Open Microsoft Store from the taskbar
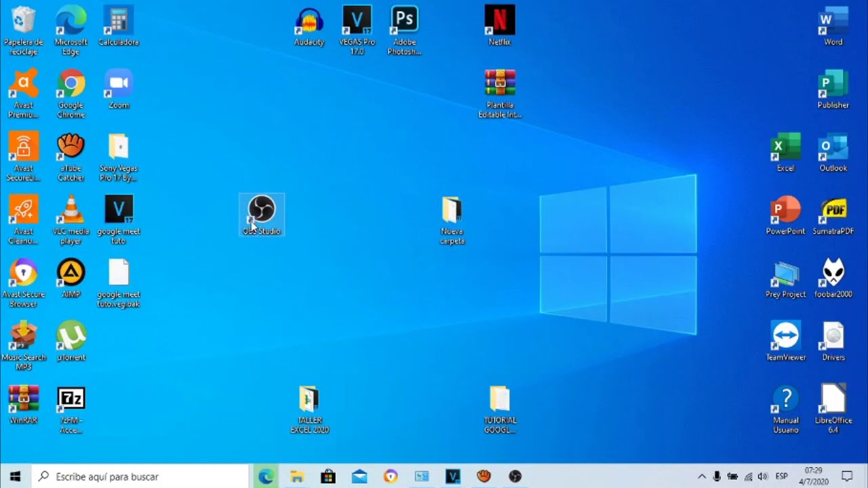The width and height of the screenshot is (868, 488). click(x=328, y=476)
